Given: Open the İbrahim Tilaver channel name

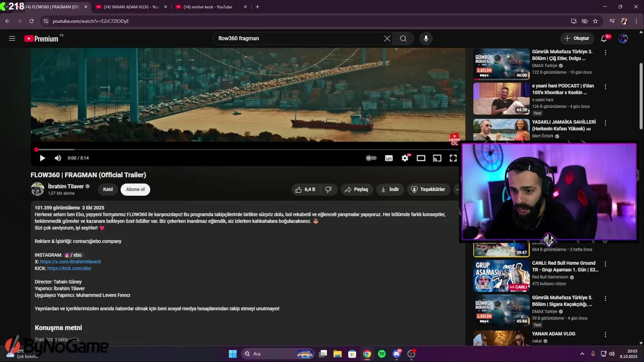Looking at the screenshot, I should coord(66,187).
